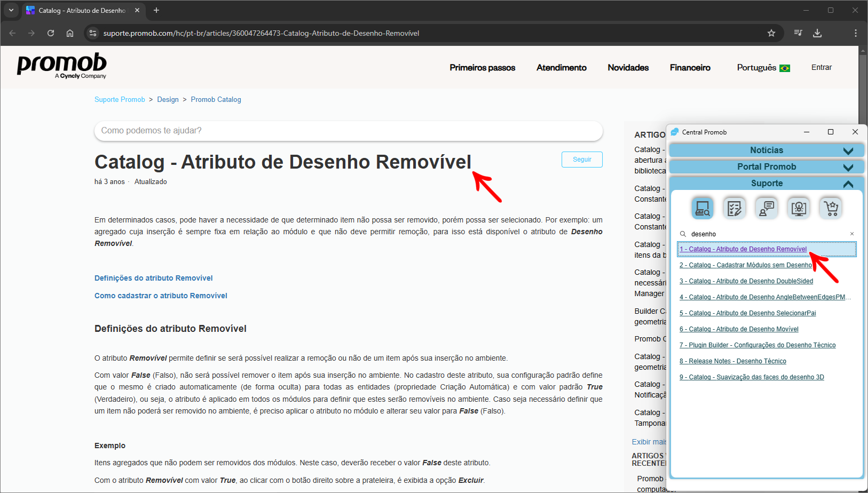Click the magnifier icon beside desenho search
Viewport: 868px width, 493px height.
[683, 234]
